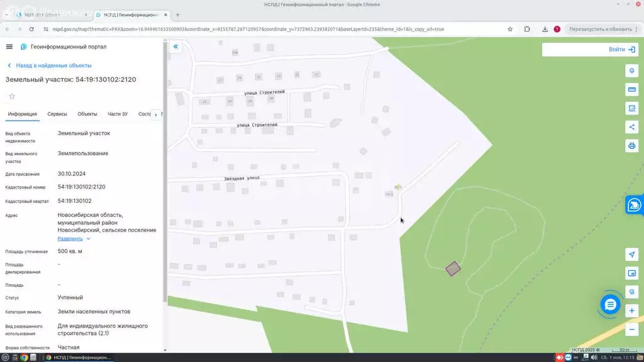Print the map

pos(632,146)
